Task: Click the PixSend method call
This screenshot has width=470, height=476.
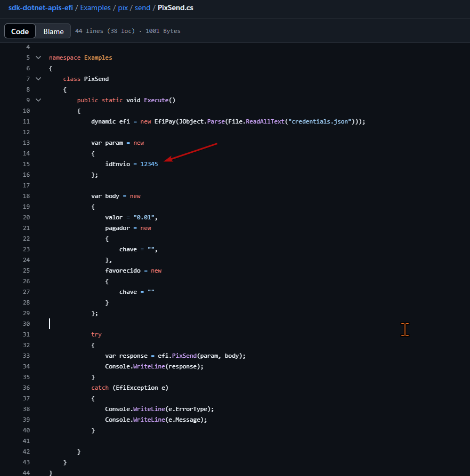Action: tap(184, 356)
